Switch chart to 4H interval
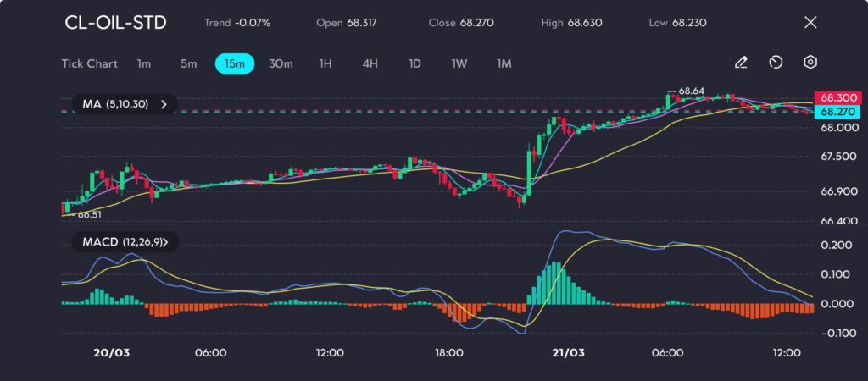Viewport: 868px width, 381px height. (x=370, y=63)
